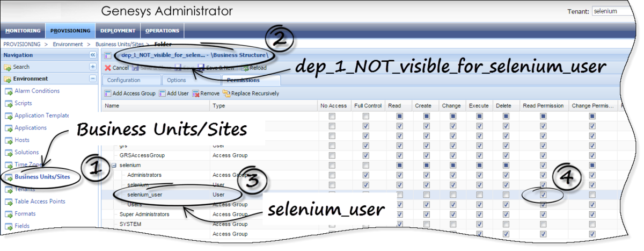Reload the folder permissions

pyautogui.click(x=253, y=68)
